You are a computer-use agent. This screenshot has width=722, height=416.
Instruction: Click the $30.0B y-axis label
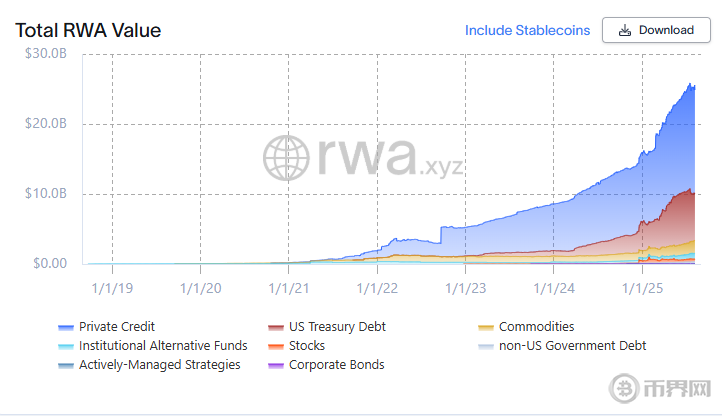tap(45, 54)
